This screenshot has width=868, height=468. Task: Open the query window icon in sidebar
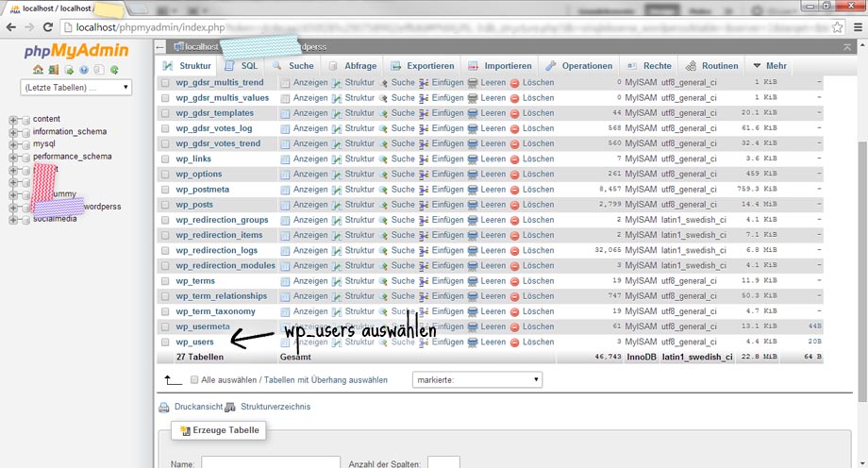click(69, 70)
